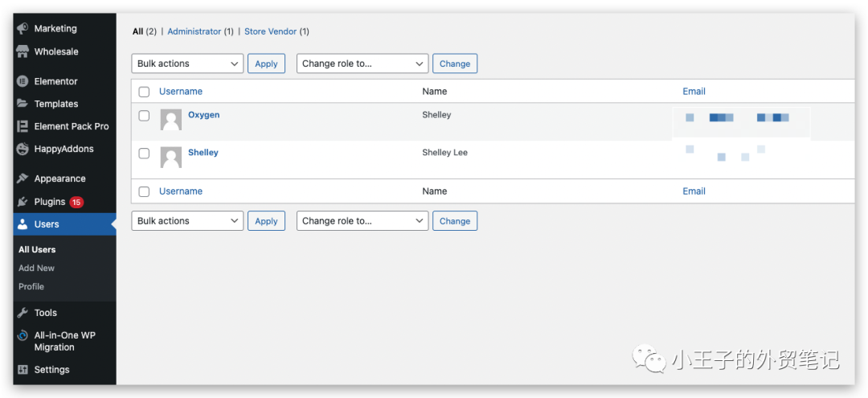Sort by Username in table footer
868x398 pixels.
pyautogui.click(x=181, y=191)
